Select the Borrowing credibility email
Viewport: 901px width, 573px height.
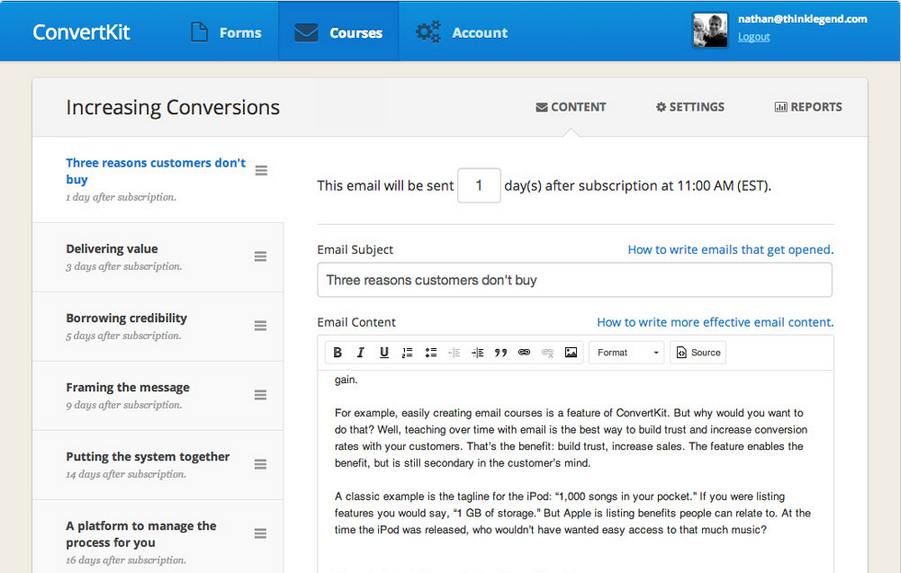157,326
